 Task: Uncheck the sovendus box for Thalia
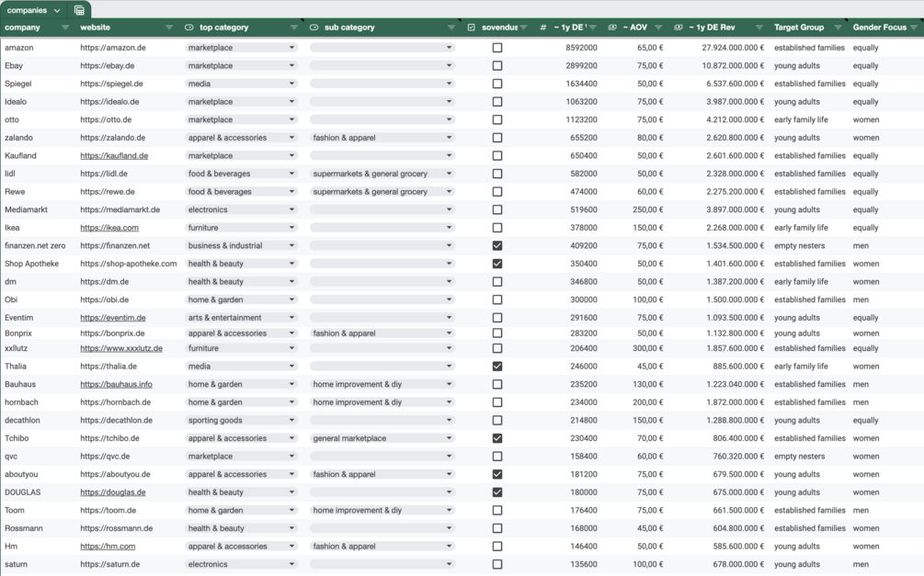497,367
